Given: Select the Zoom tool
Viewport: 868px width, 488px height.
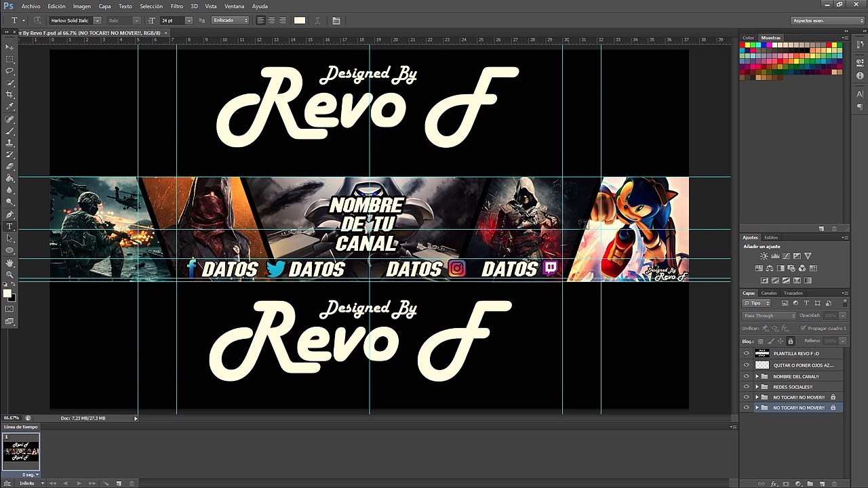Looking at the screenshot, I should (9, 274).
